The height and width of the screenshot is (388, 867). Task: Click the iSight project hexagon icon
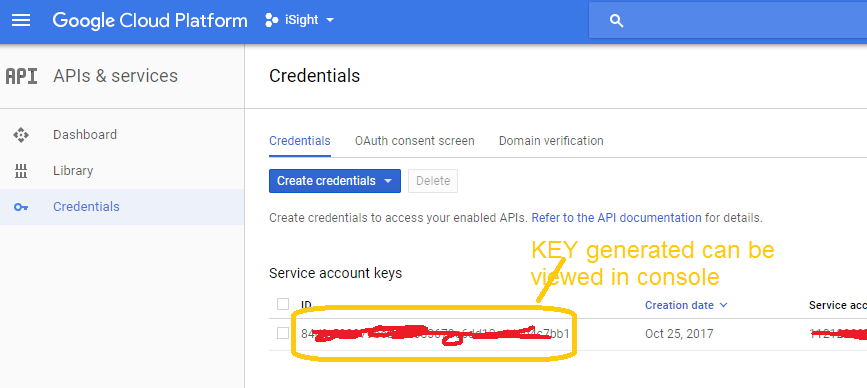coord(271,20)
